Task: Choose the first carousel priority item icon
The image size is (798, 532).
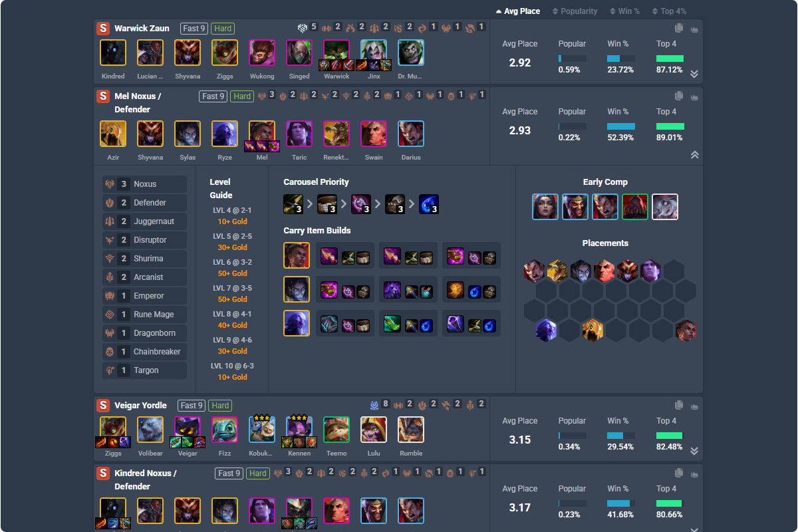Action: (x=293, y=203)
